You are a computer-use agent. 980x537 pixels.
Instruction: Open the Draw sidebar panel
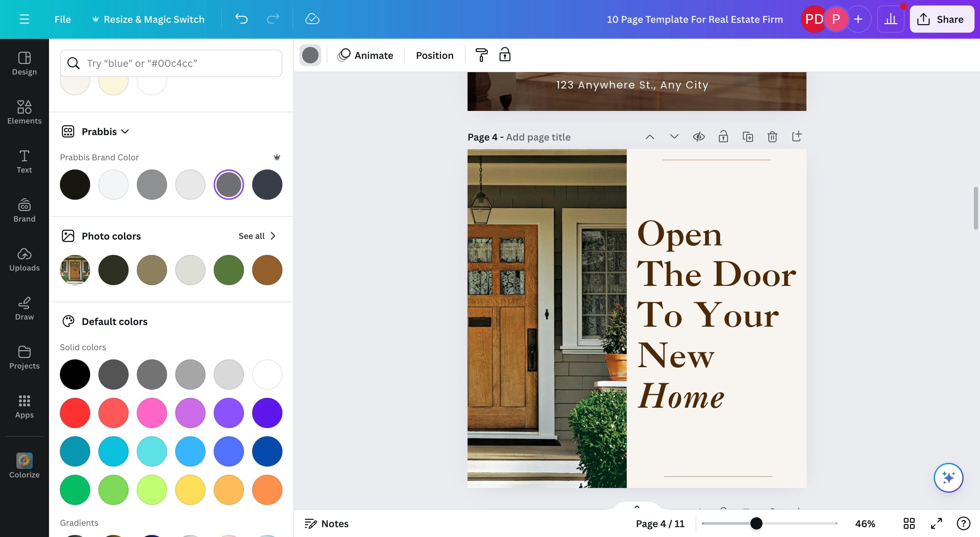[24, 309]
